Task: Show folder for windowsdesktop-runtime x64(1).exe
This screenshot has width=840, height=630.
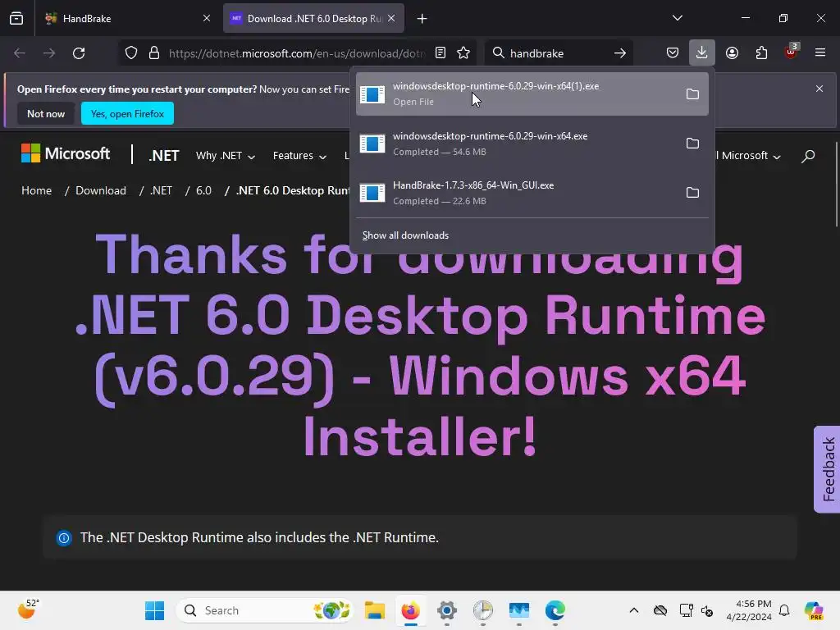Action: pos(692,94)
